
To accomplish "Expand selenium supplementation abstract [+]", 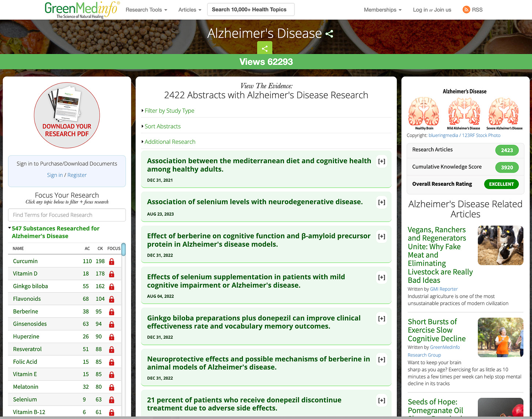I will click(x=381, y=277).
